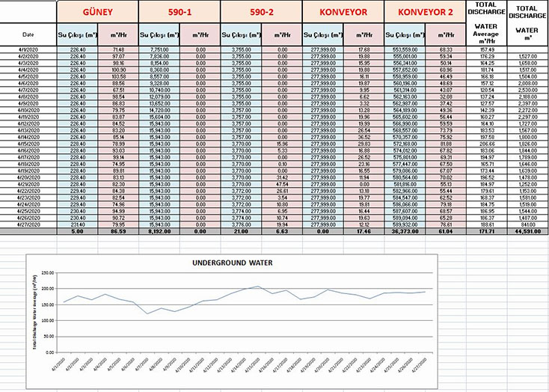Click KONVEYOR m³/Hr value 3.32
This screenshot has width=549, height=392.
point(364,103)
